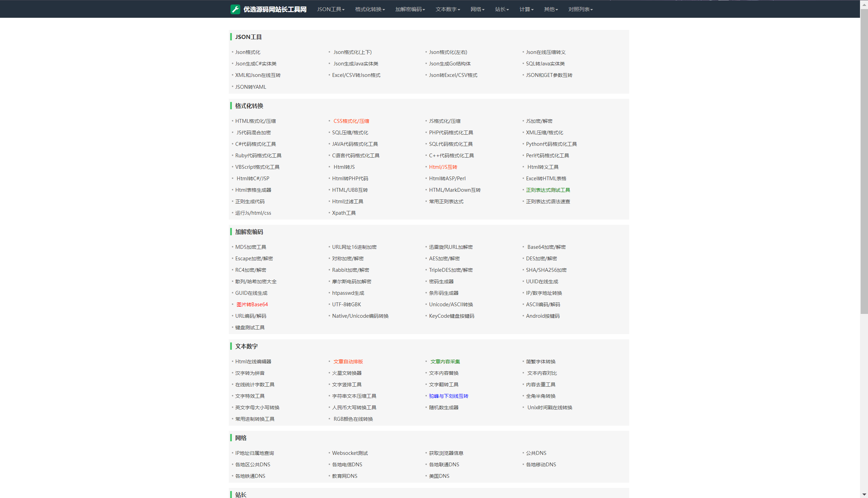Open the 驼峰与下划线互转 blue link
The height and width of the screenshot is (498, 868).
pos(448,396)
